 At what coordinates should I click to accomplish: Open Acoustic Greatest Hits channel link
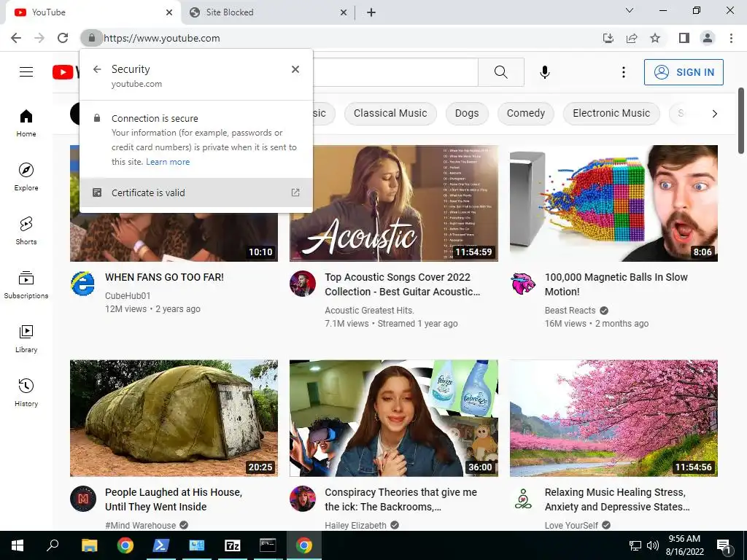[369, 311]
